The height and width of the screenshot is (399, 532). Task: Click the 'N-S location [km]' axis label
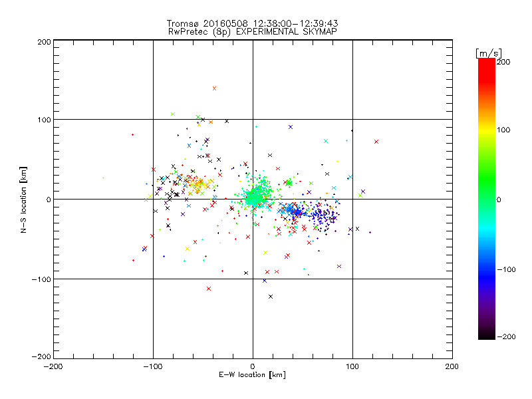pos(23,199)
